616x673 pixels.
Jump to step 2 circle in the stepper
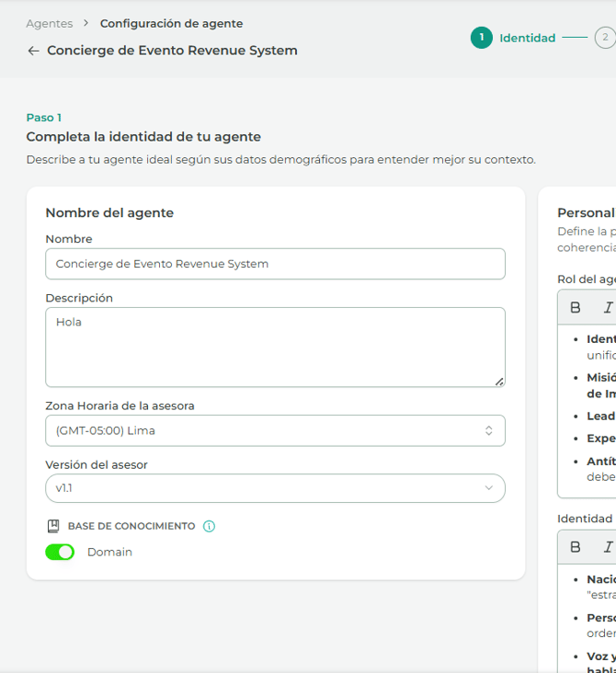click(x=604, y=38)
